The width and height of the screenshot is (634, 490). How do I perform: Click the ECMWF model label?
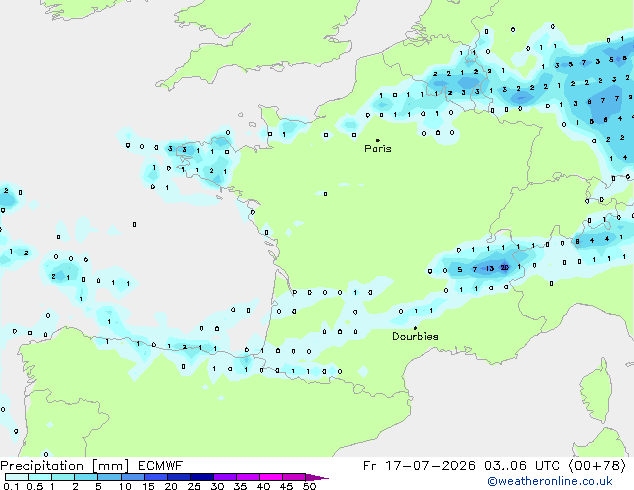click(161, 466)
